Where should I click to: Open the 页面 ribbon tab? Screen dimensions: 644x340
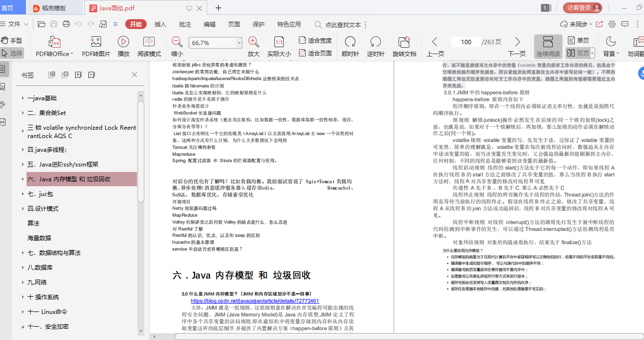[x=234, y=24]
